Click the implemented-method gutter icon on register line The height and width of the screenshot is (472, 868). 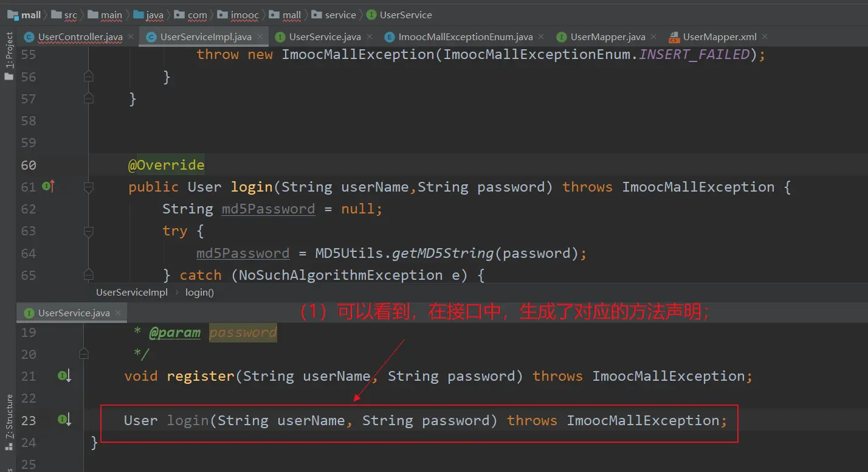click(x=64, y=377)
